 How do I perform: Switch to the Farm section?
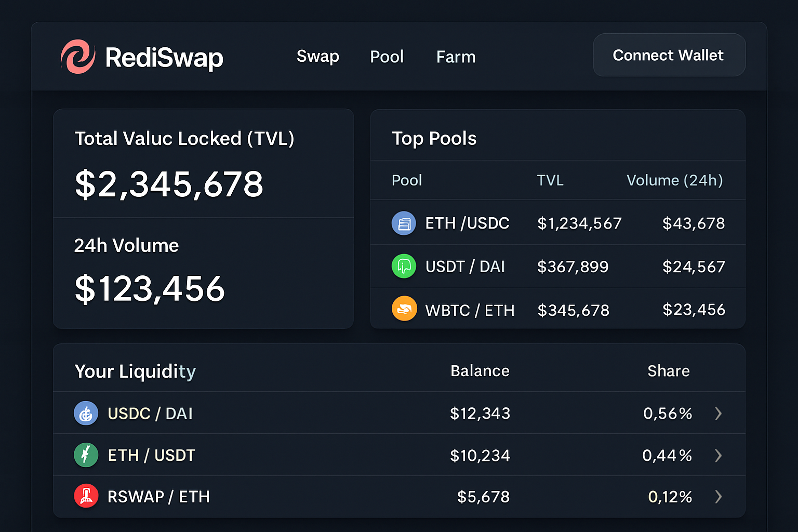(456, 57)
